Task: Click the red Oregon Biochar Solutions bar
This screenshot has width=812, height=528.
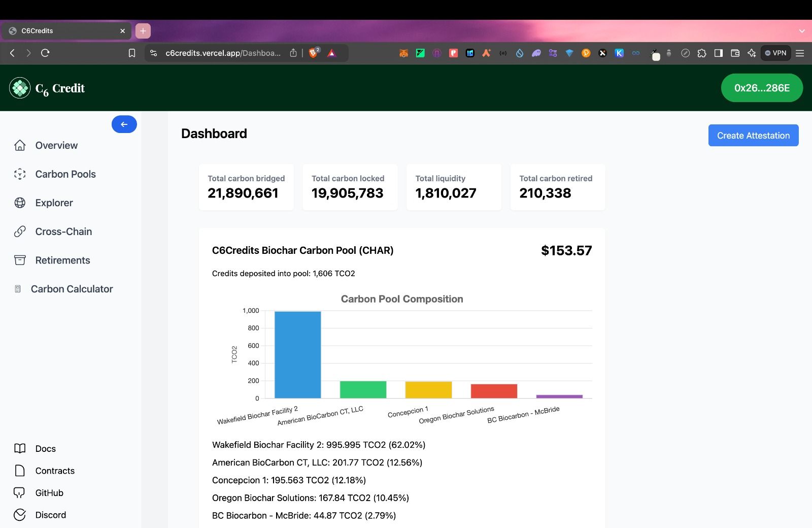Action: 494,391
